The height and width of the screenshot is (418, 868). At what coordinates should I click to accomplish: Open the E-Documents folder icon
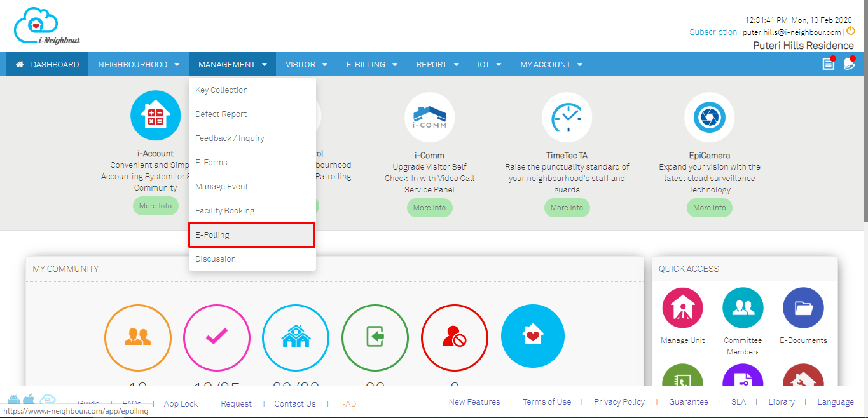pos(803,307)
